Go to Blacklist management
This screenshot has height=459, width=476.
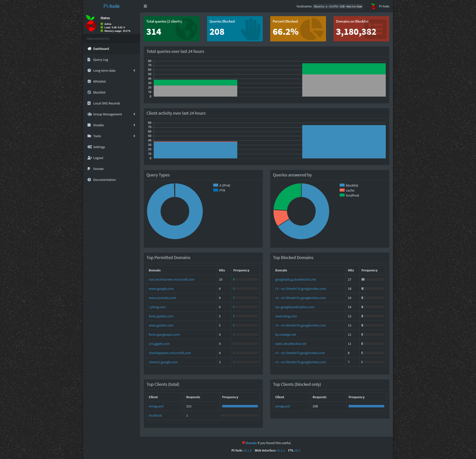(x=112, y=92)
